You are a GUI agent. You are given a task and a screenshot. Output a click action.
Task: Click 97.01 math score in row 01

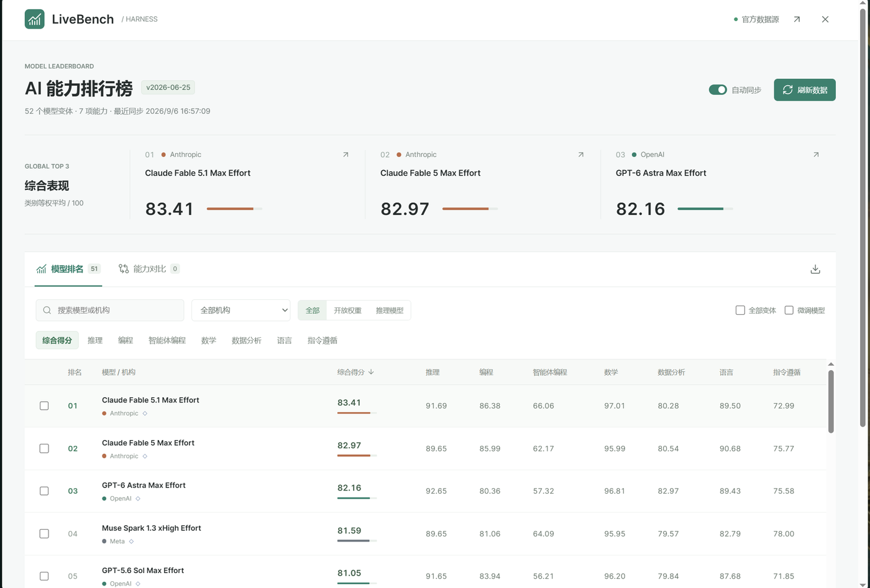pos(615,406)
